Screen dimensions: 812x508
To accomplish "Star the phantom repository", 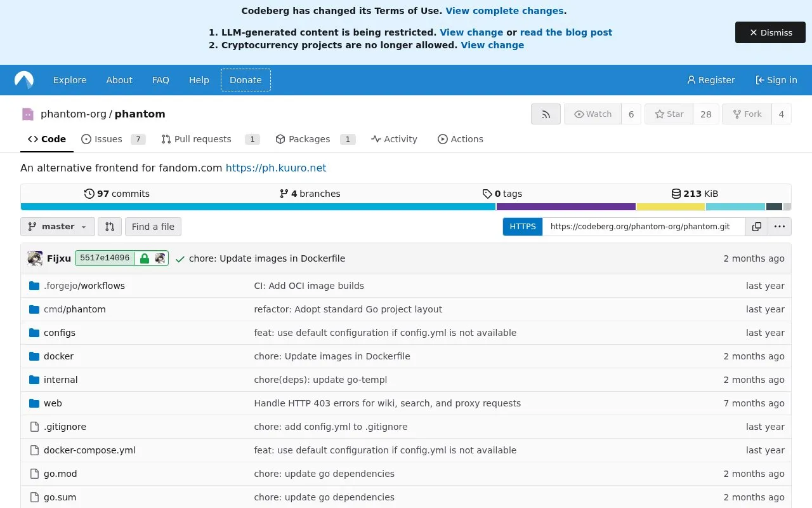I will click(669, 114).
